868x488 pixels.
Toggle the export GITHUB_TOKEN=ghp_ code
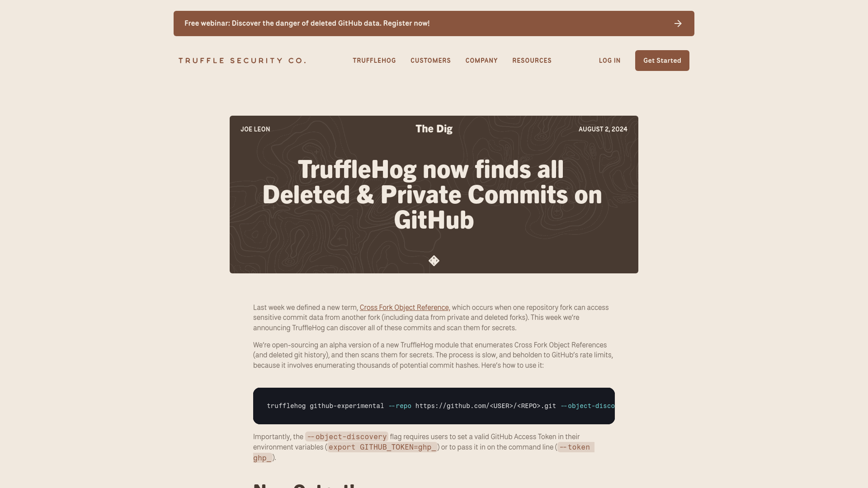coord(382,447)
